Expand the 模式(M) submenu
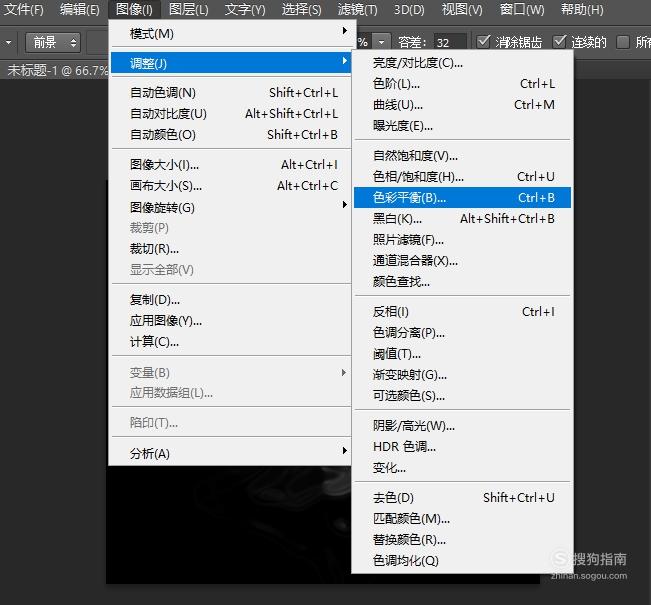Image resolution: width=651 pixels, height=605 pixels. coord(231,33)
